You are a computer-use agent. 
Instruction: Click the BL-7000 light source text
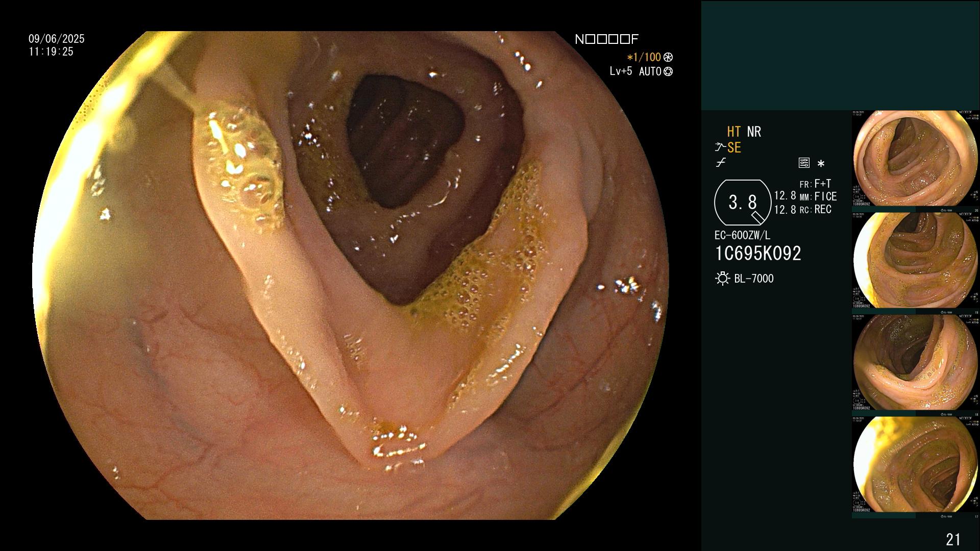(x=754, y=279)
